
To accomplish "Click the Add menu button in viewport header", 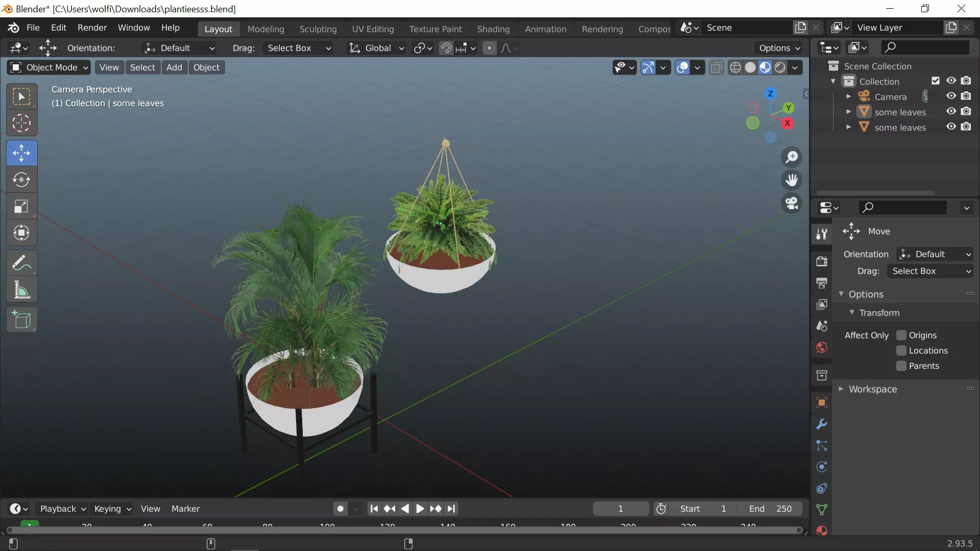I will tap(174, 67).
